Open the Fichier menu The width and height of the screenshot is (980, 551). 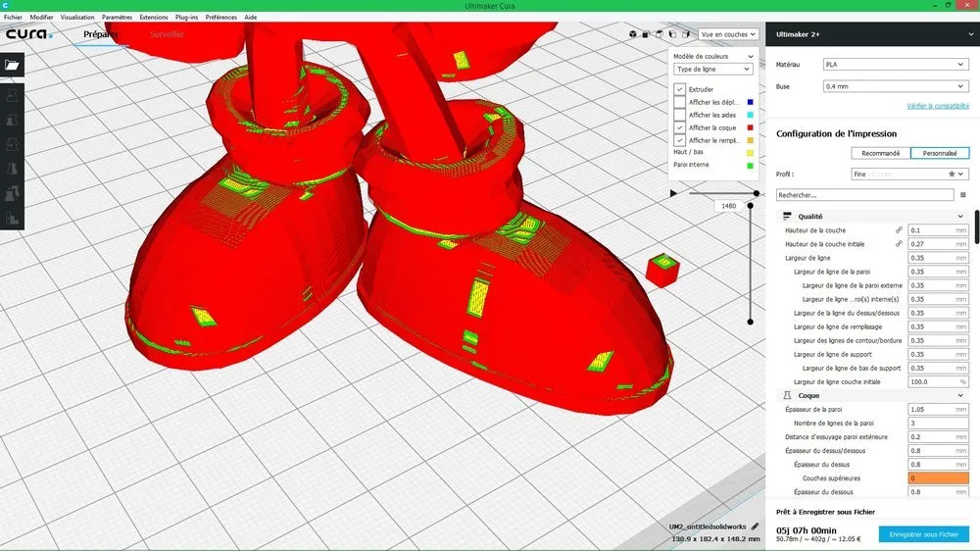[13, 17]
